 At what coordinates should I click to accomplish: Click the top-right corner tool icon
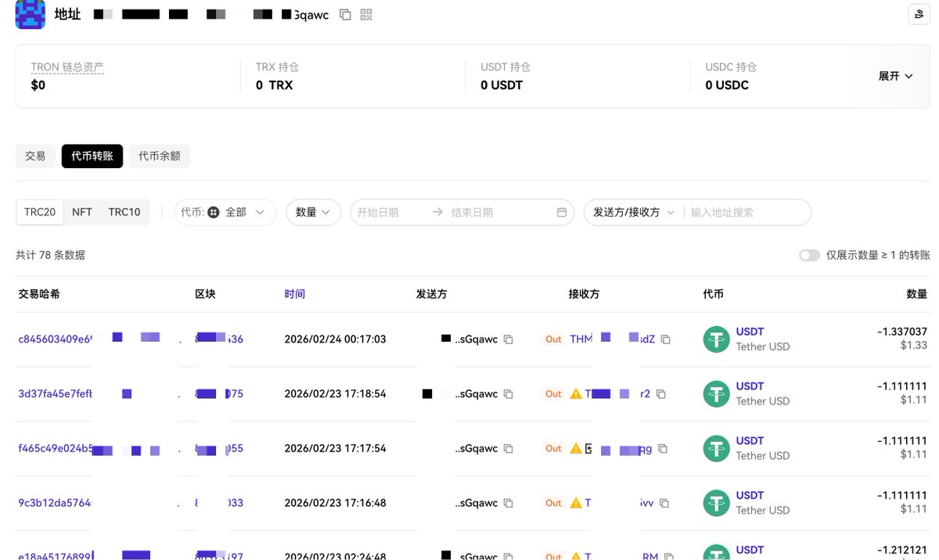point(918,14)
